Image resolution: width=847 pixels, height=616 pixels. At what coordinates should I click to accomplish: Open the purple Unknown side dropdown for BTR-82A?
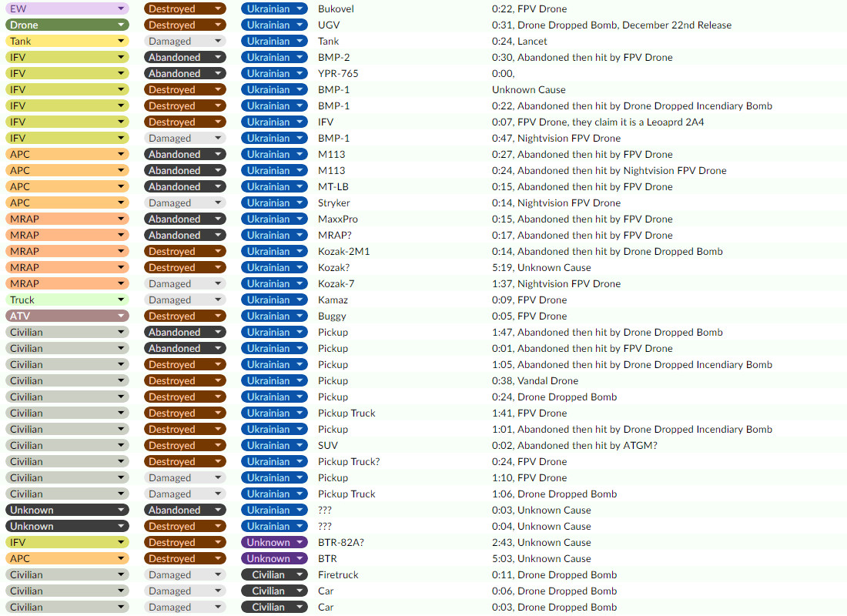[x=274, y=543]
